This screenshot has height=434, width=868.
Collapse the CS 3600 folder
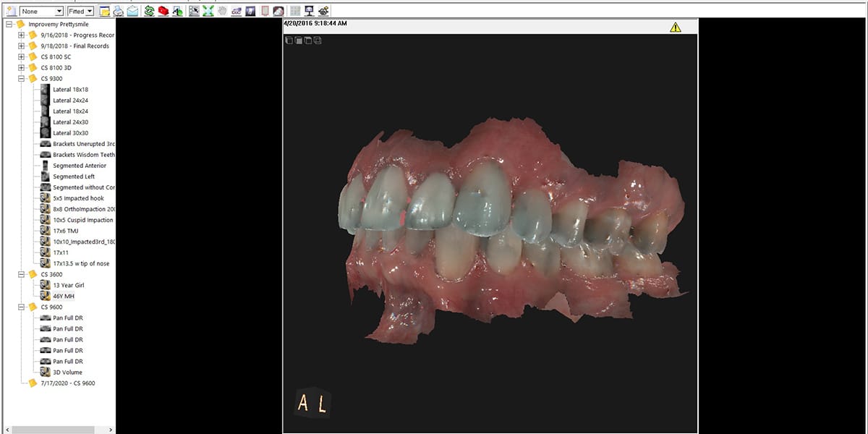click(22, 275)
